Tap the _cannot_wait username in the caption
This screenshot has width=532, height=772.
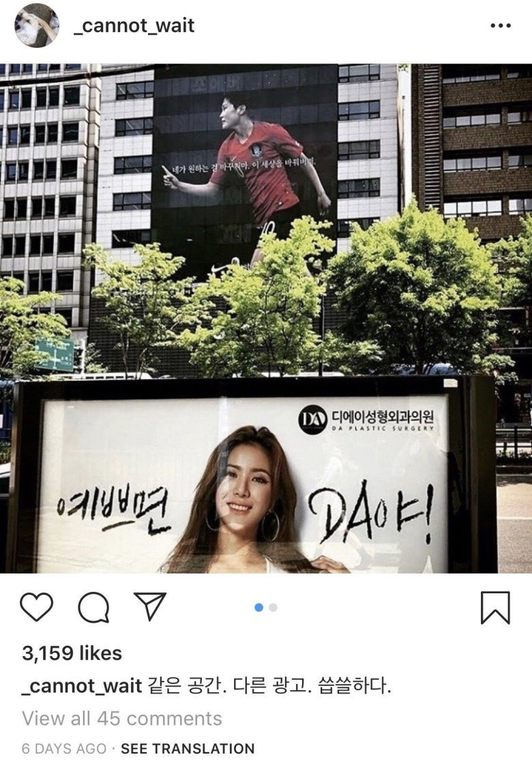[82, 685]
